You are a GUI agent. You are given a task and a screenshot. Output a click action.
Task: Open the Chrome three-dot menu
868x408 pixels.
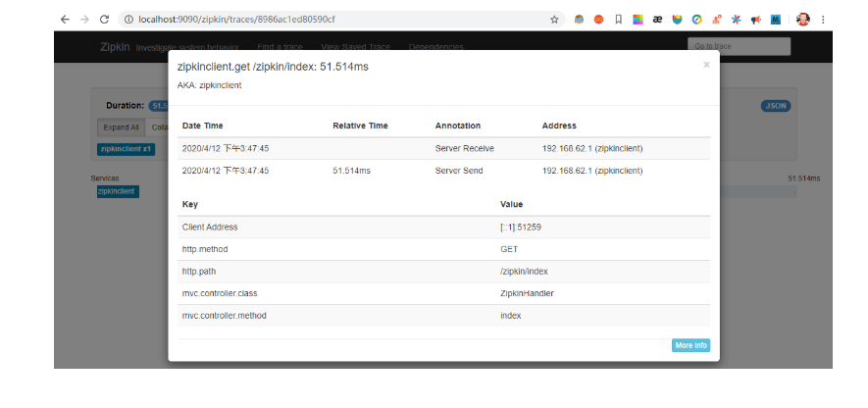[823, 20]
